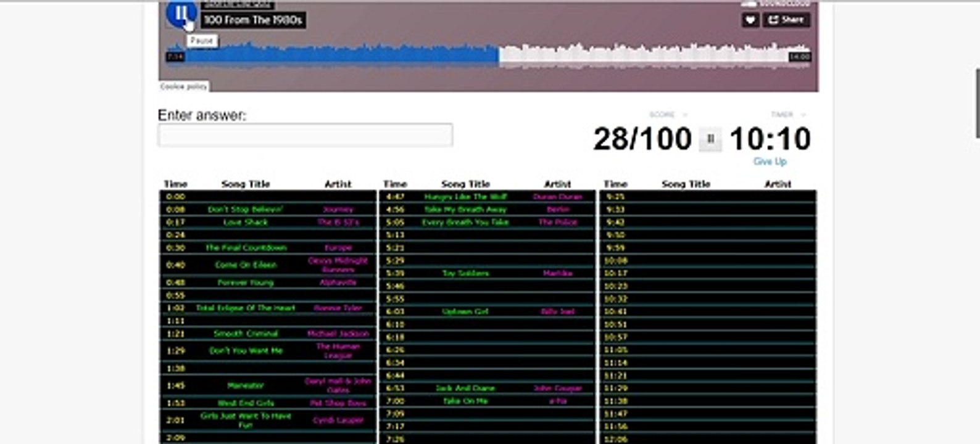This screenshot has height=444, width=980.
Task: Select the Daryl Hall & John Oates cell
Action: click(338, 386)
